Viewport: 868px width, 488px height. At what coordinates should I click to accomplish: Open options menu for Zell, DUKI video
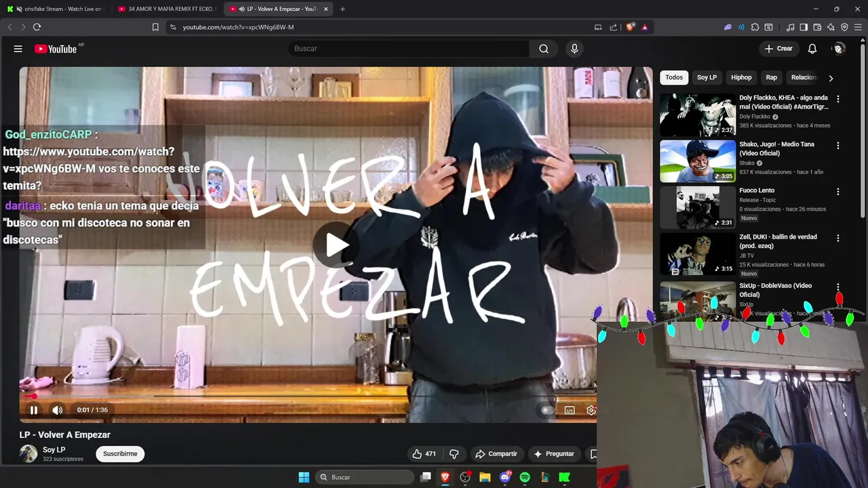click(x=838, y=238)
